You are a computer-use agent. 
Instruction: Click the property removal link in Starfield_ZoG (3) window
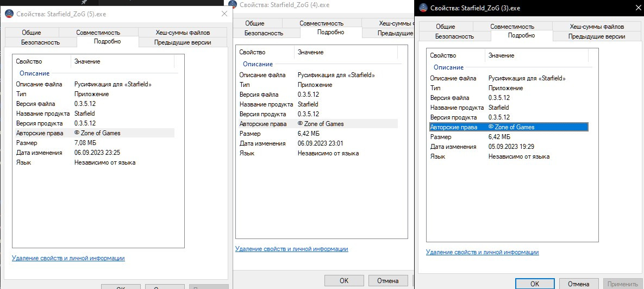click(482, 252)
